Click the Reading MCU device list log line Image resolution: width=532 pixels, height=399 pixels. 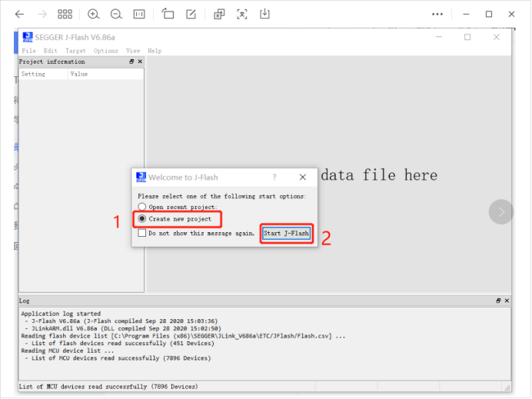[x=68, y=351]
